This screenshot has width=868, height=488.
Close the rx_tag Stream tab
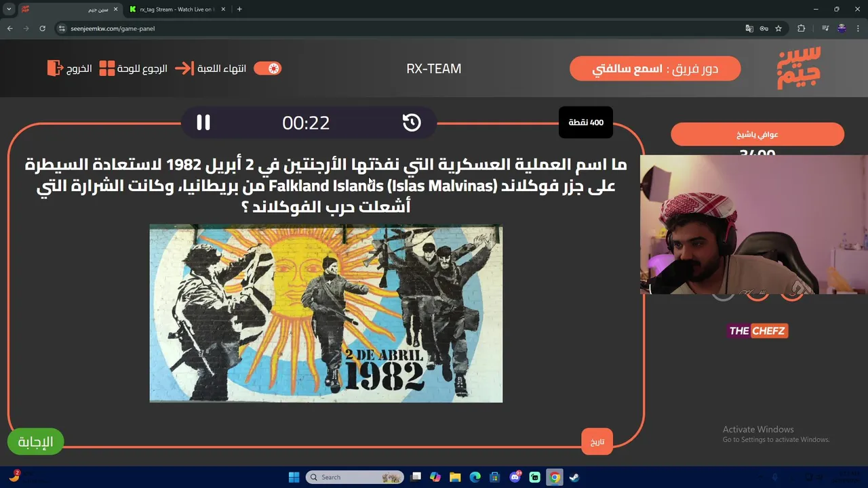(224, 9)
